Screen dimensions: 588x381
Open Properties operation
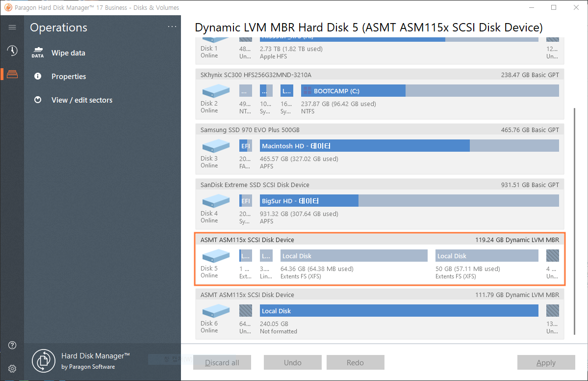[69, 76]
